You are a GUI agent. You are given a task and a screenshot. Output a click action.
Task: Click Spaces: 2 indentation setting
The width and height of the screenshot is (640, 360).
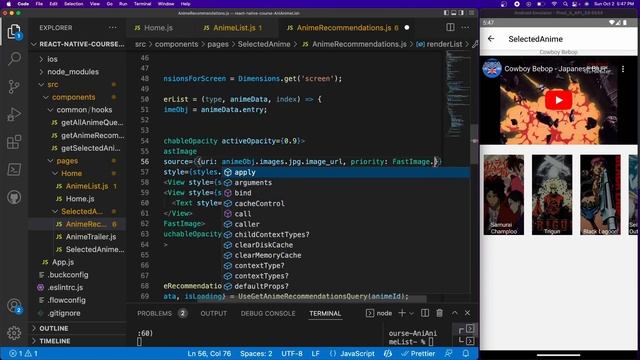[x=256, y=353]
